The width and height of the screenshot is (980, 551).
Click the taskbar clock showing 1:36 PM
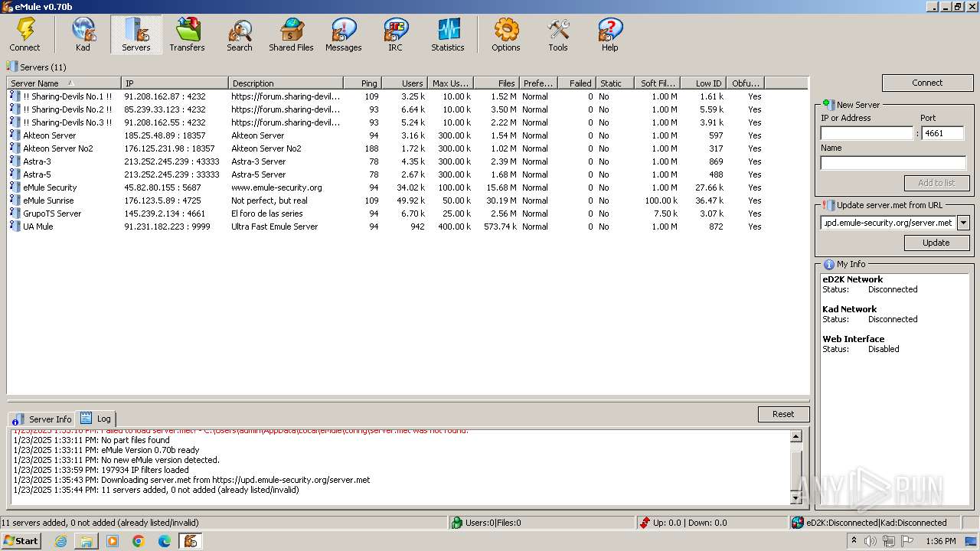pos(940,541)
